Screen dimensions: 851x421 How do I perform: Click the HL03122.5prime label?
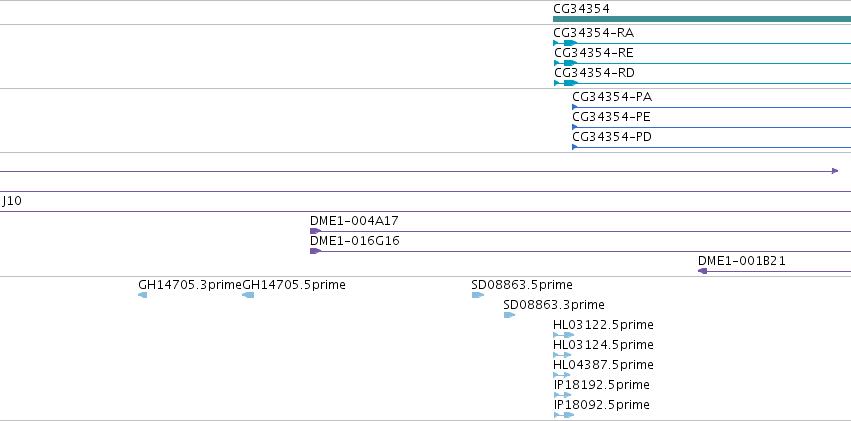(x=604, y=325)
